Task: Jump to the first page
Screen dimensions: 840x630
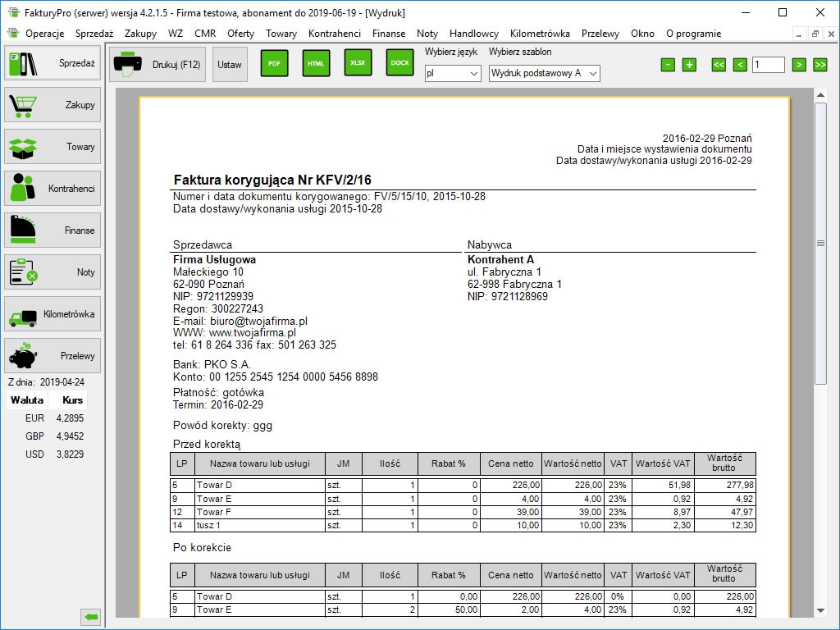Action: click(x=719, y=65)
